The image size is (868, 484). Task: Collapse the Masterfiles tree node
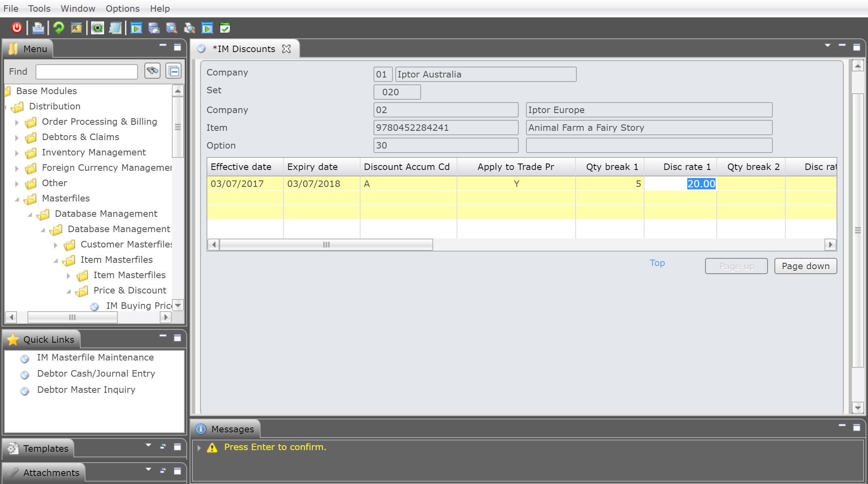coord(17,199)
